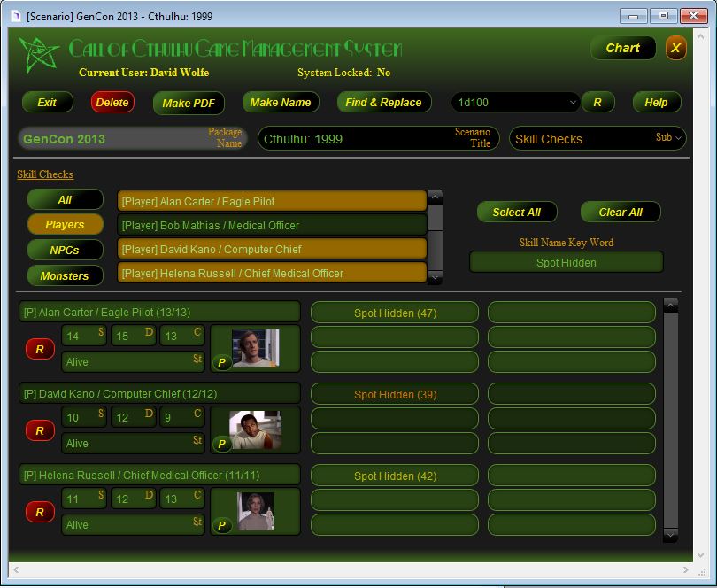Toggle the Players filter
717x588 pixels.
tap(65, 225)
